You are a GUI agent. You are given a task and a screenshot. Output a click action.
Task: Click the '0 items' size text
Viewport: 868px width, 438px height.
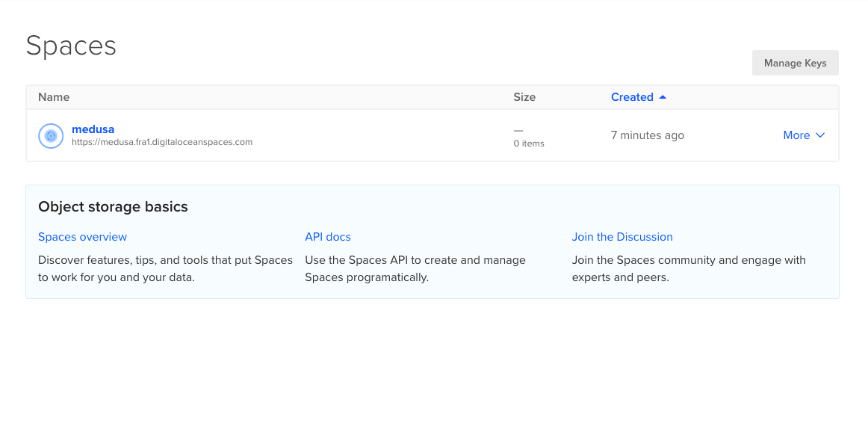point(529,144)
